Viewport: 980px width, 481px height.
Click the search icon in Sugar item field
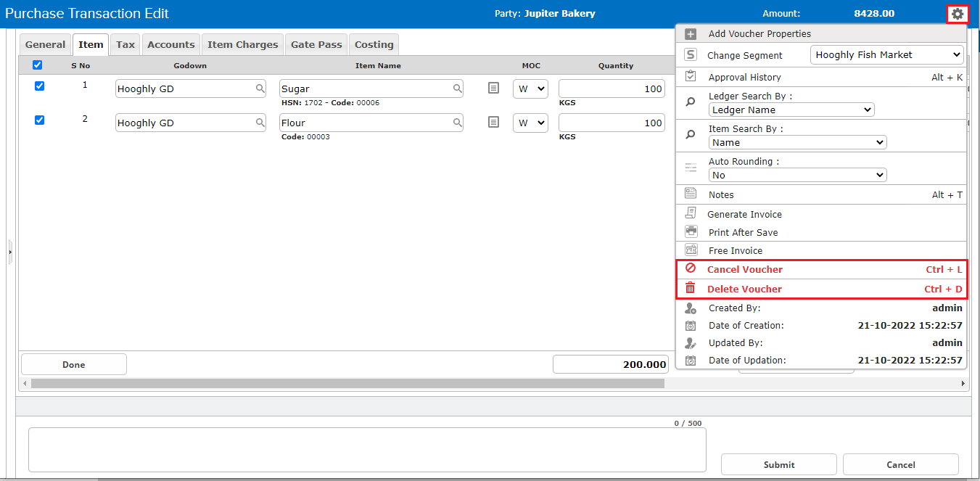[x=458, y=89]
